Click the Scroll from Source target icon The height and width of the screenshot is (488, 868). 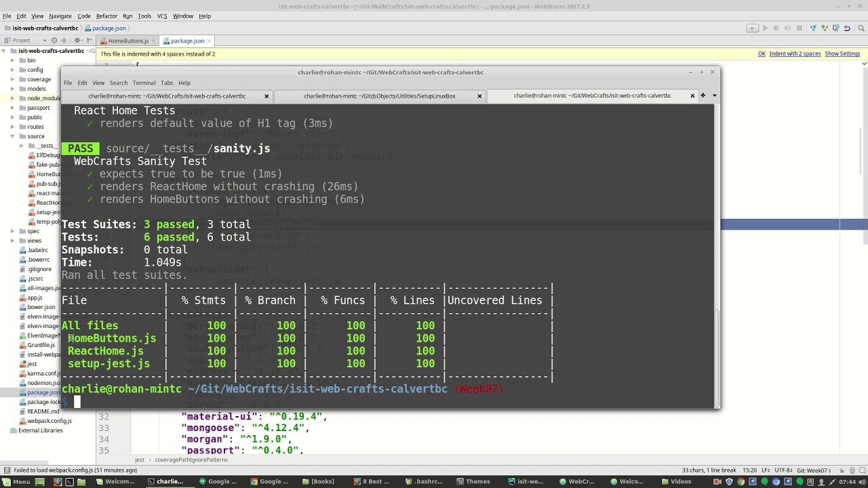click(54, 41)
